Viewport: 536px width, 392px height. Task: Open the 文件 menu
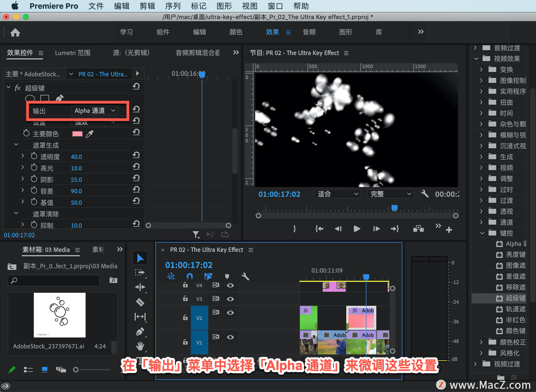96,6
